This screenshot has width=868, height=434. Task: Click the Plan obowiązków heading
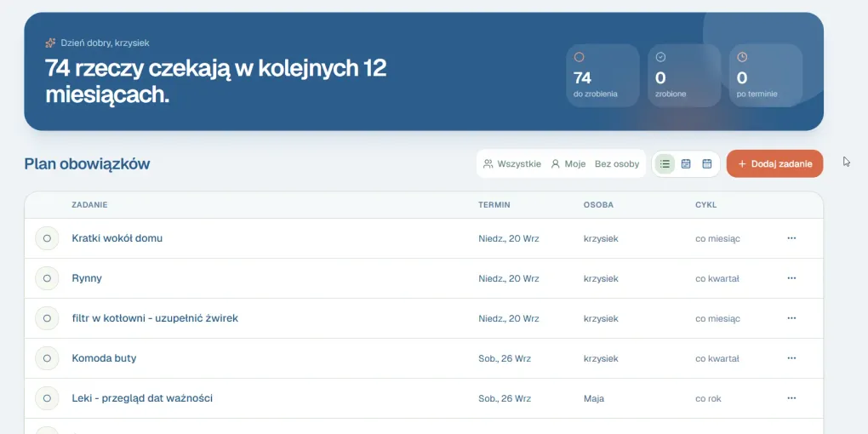pos(87,164)
